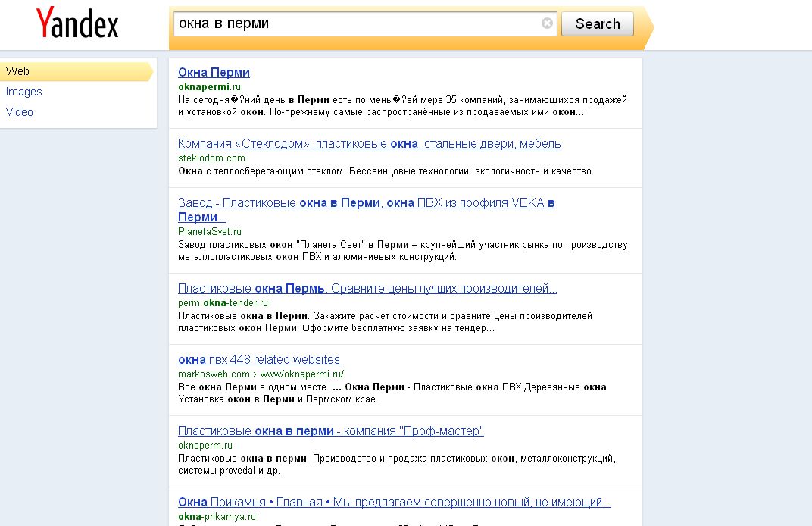Open the "Завод - Пластиковые окна в Перми" result
This screenshot has width=812, height=526.
pyautogui.click(x=366, y=203)
